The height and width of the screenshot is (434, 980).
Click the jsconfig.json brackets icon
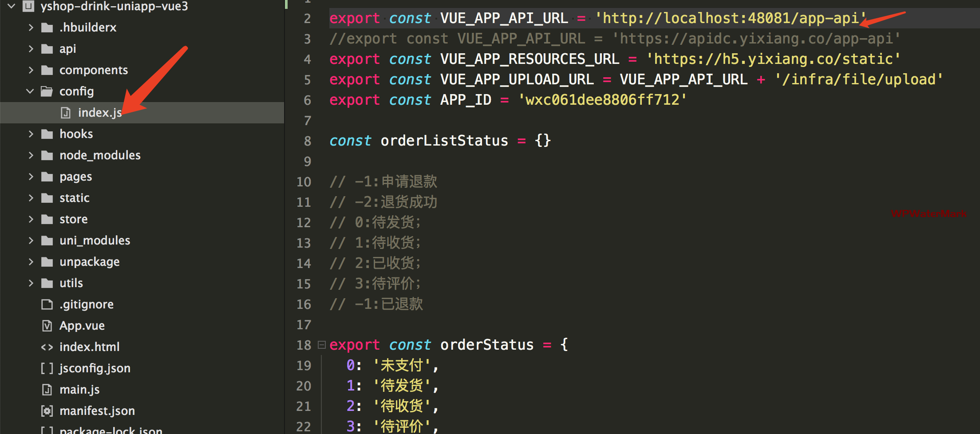47,368
